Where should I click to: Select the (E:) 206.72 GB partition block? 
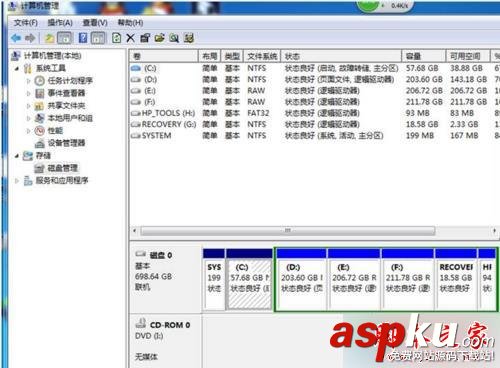coord(354,279)
